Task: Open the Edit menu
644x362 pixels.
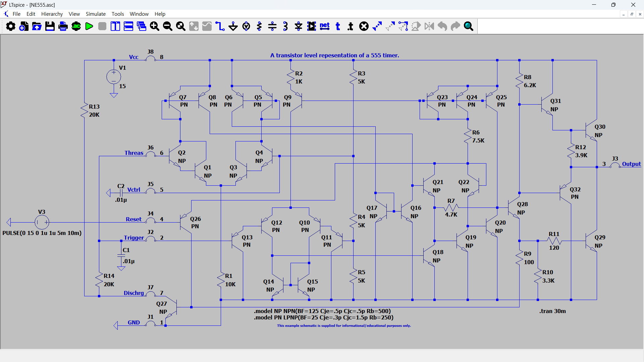Action: tap(31, 14)
